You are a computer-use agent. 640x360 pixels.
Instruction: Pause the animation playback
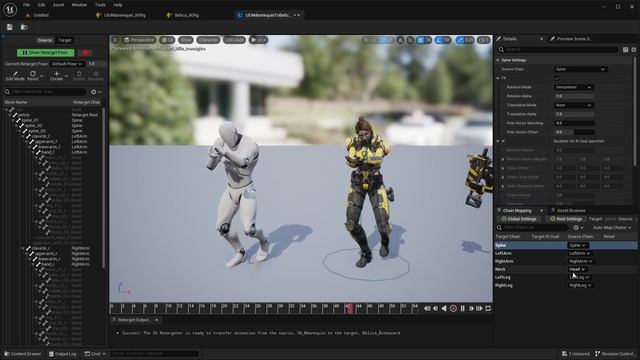462,309
